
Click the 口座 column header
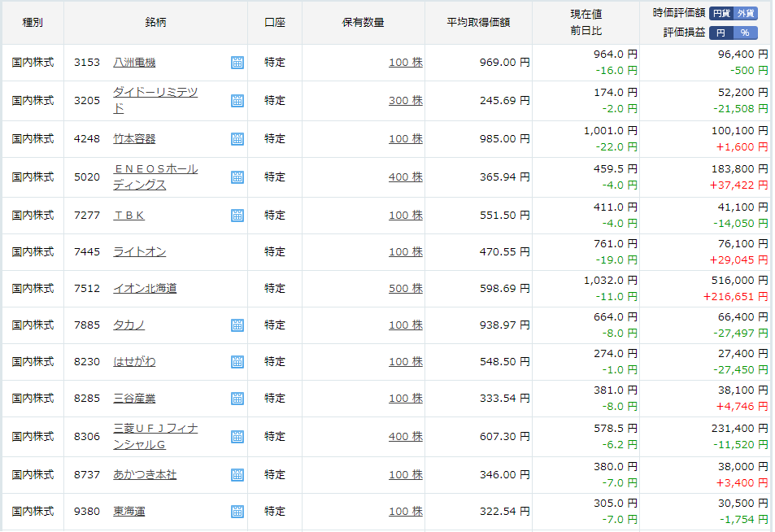tap(275, 22)
